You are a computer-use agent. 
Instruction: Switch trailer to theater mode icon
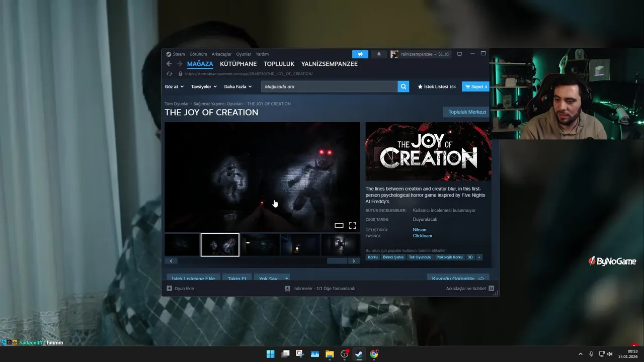click(339, 226)
